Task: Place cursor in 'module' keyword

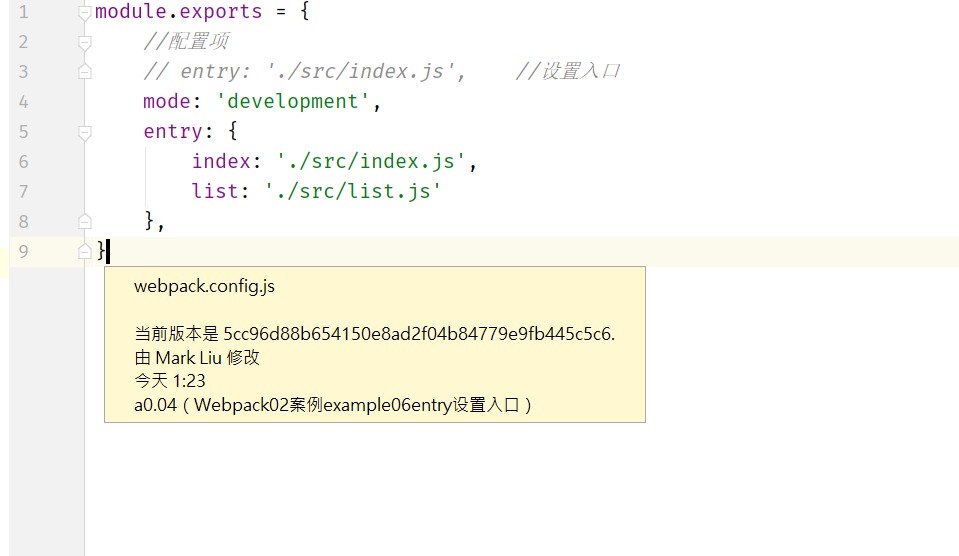Action: [131, 12]
